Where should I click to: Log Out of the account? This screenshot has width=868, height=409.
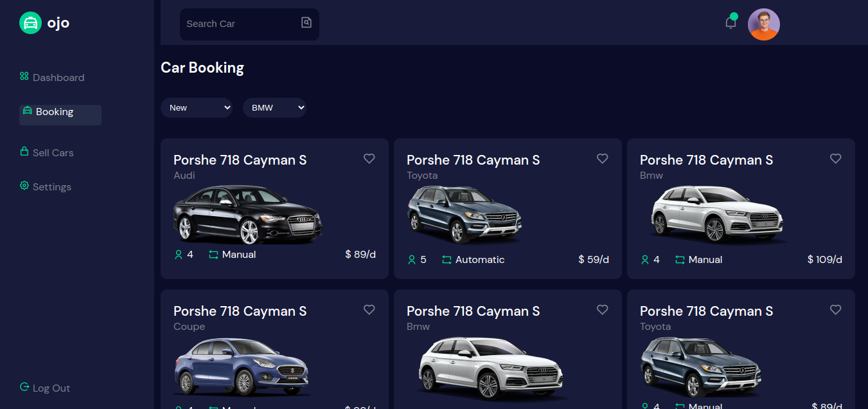45,388
